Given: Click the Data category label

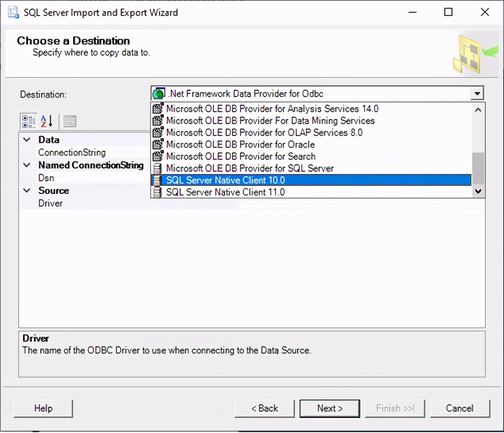Looking at the screenshot, I should (49, 140).
